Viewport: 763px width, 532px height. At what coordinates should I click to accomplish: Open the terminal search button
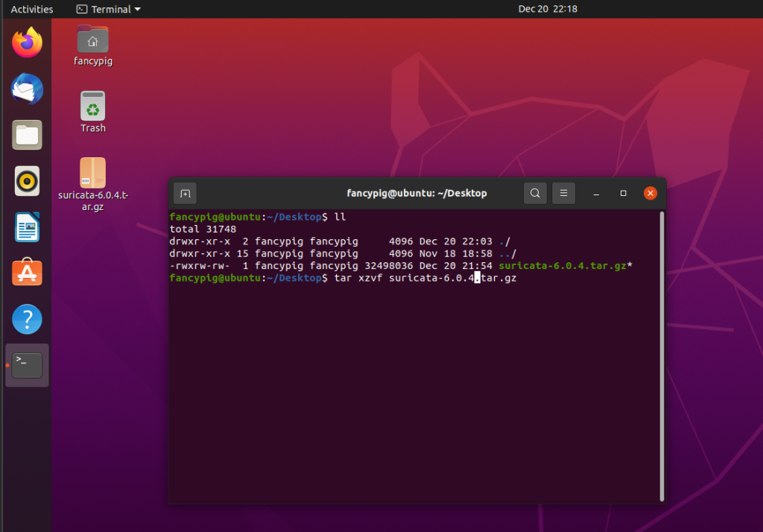click(x=535, y=193)
